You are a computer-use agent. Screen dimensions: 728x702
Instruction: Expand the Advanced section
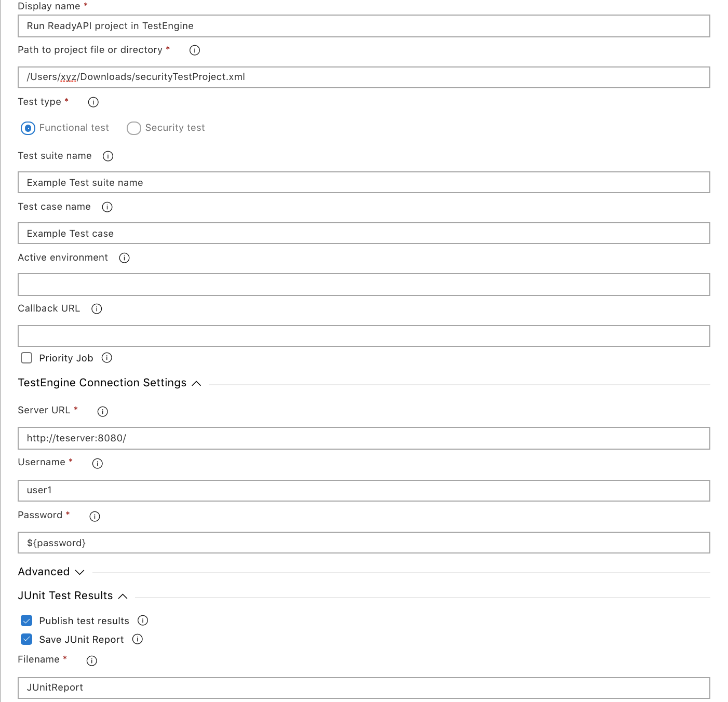(80, 572)
